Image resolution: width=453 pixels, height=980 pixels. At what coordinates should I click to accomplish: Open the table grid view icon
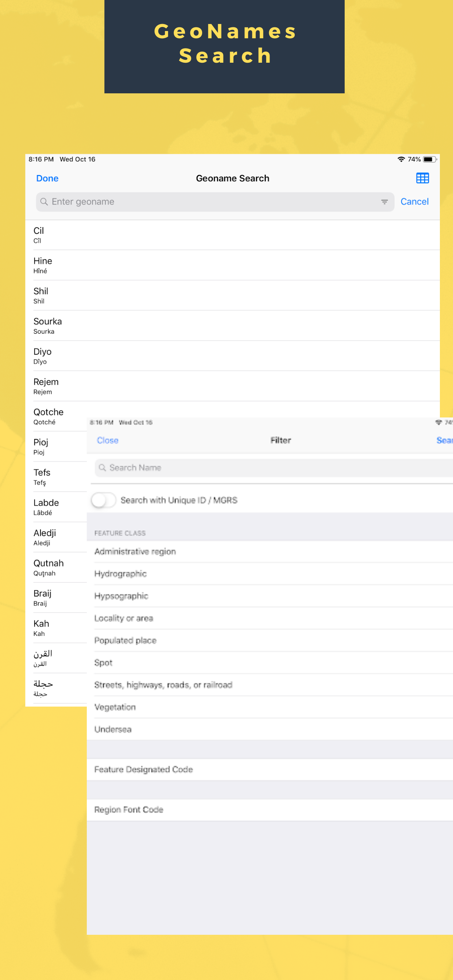pyautogui.click(x=422, y=178)
